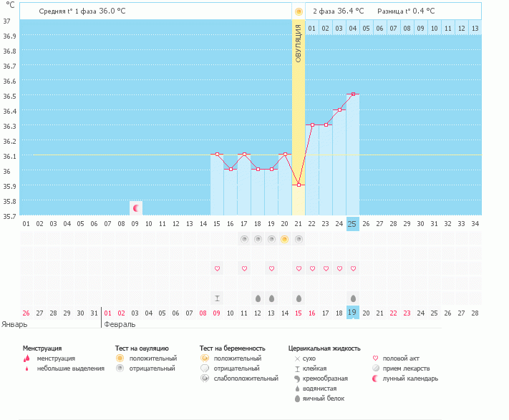
Task: Click lunar calendar moon icon on cycle day 09
Action: pyautogui.click(x=136, y=208)
